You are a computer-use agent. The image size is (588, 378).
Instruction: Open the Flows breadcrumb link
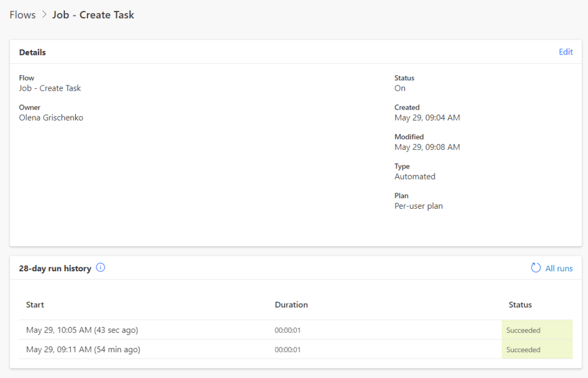[x=22, y=15]
